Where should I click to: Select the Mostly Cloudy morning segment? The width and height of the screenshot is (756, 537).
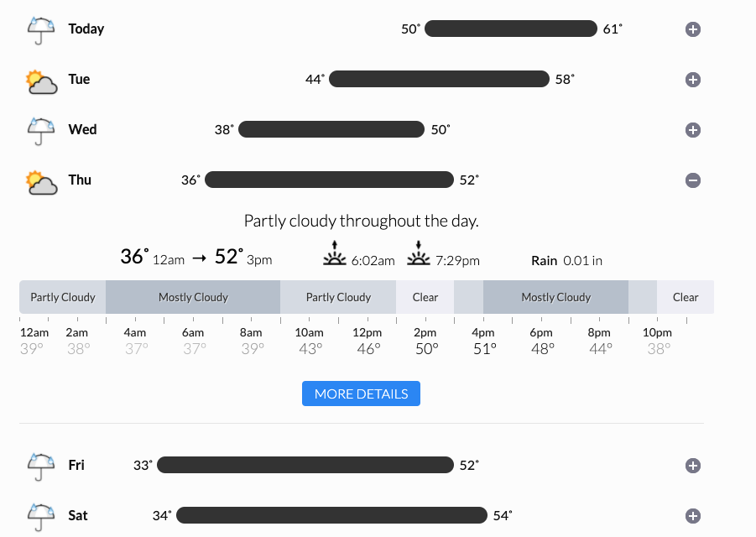pos(192,297)
